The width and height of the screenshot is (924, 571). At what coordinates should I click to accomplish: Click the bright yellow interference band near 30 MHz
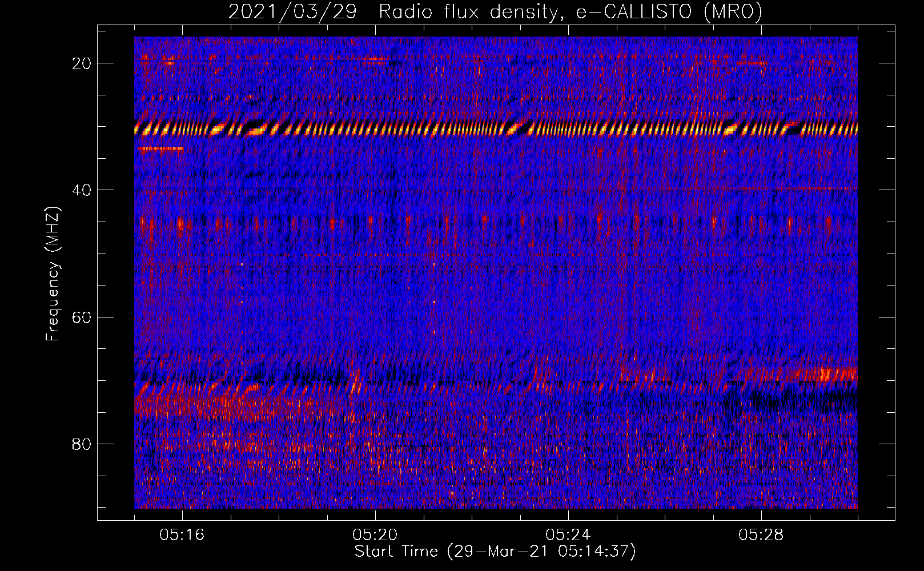pos(496,128)
